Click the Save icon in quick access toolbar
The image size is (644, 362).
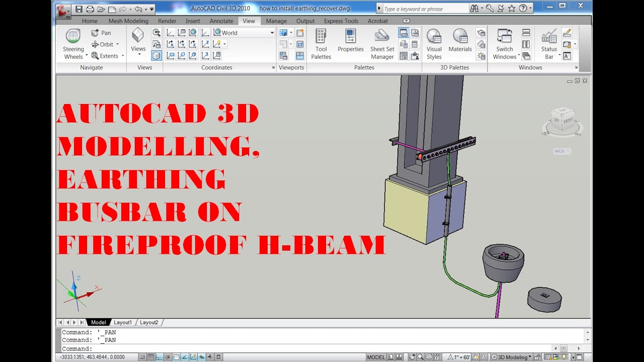(x=79, y=9)
